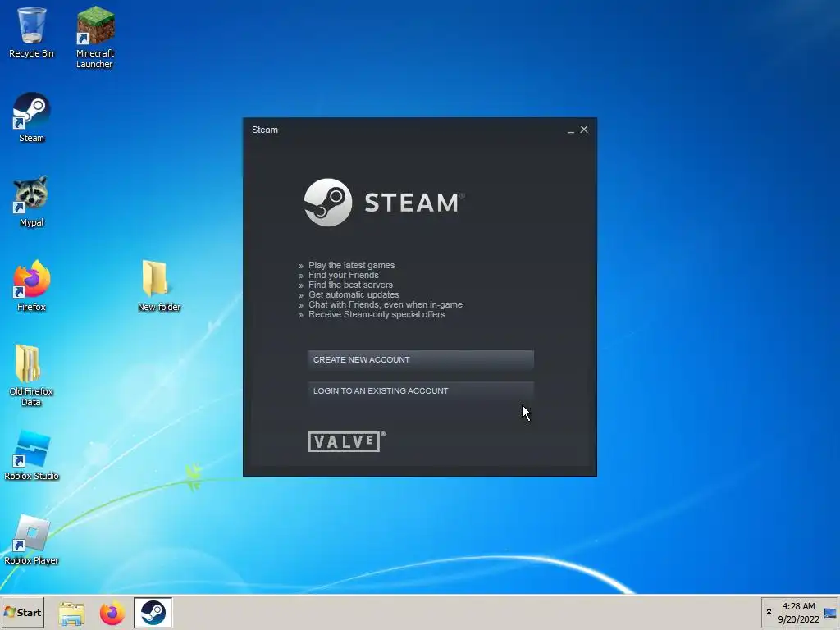This screenshot has height=630, width=840.
Task: Click 'Find the best servers' text
Action: 350,285
